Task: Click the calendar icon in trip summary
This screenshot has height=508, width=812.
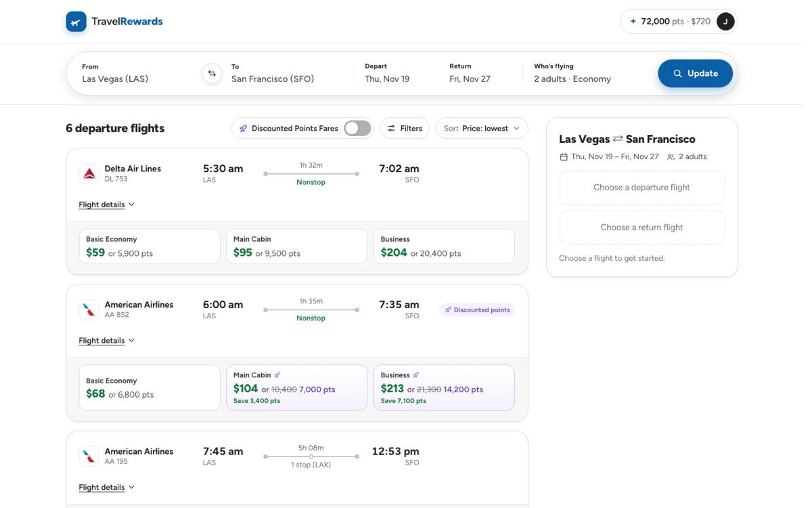Action: pyautogui.click(x=564, y=157)
